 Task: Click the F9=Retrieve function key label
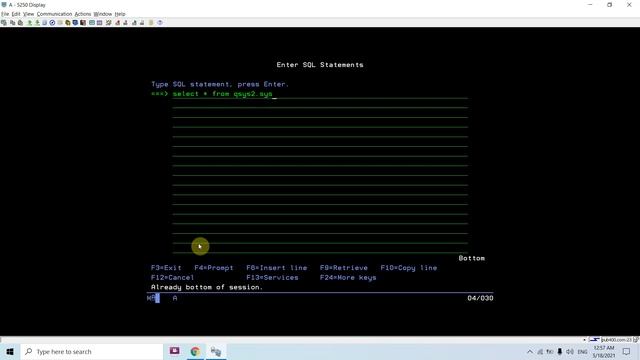(344, 268)
